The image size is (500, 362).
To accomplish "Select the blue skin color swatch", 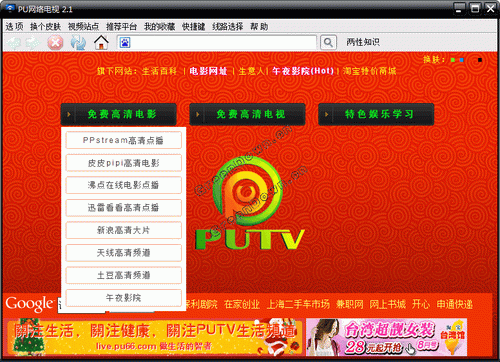I will [x=462, y=60].
